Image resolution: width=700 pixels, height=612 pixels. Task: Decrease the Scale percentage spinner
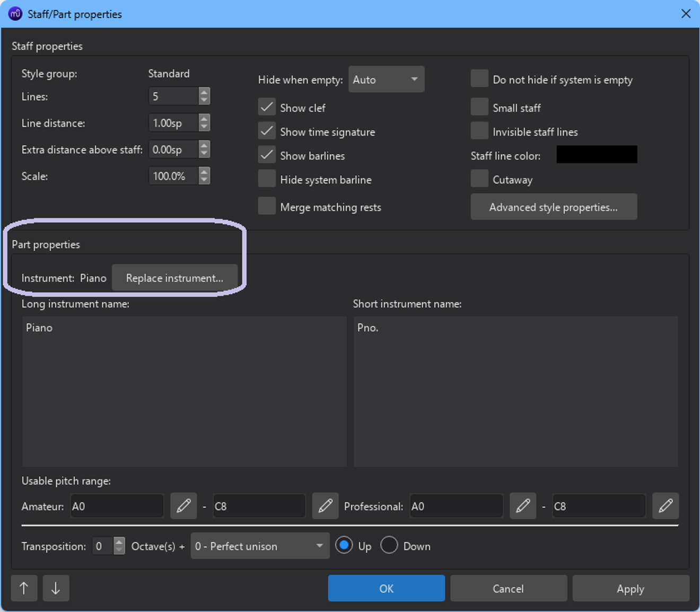click(x=204, y=180)
